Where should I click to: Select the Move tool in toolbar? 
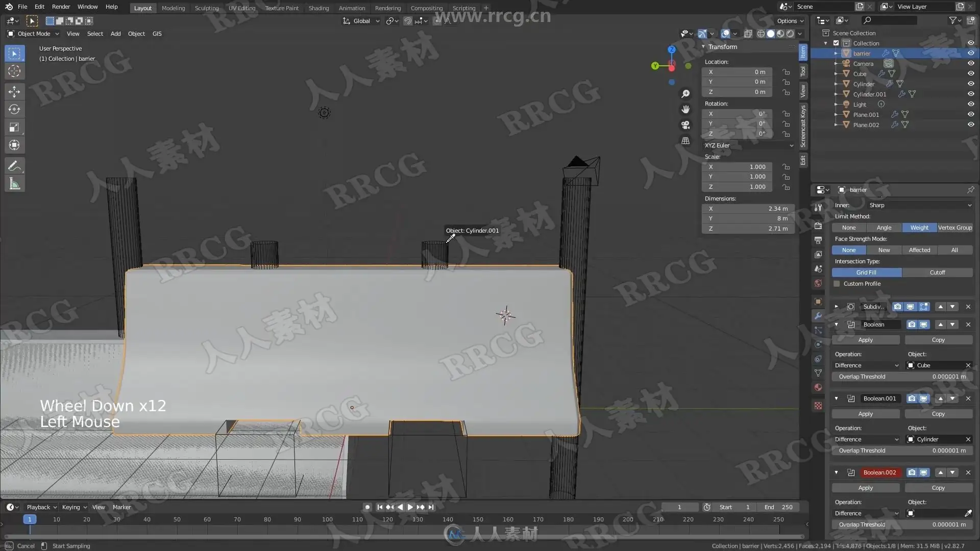(14, 92)
